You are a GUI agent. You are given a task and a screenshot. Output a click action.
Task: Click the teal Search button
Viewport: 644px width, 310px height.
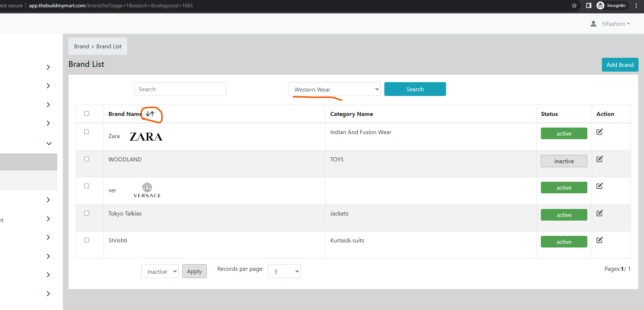coord(415,89)
